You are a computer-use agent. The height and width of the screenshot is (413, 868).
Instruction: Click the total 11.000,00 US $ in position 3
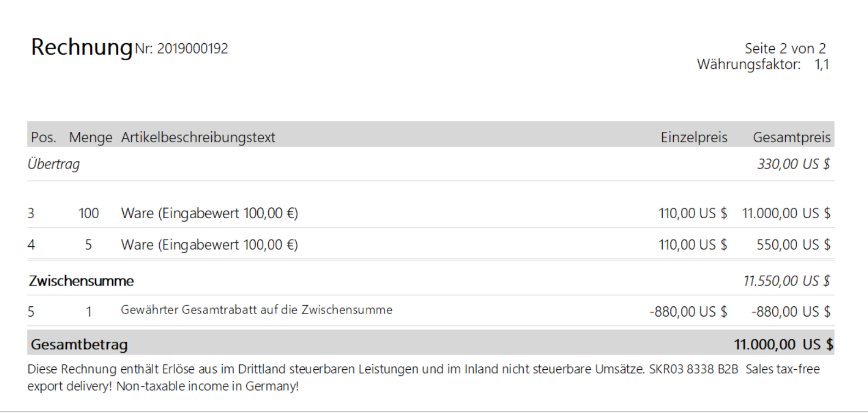[x=786, y=213]
